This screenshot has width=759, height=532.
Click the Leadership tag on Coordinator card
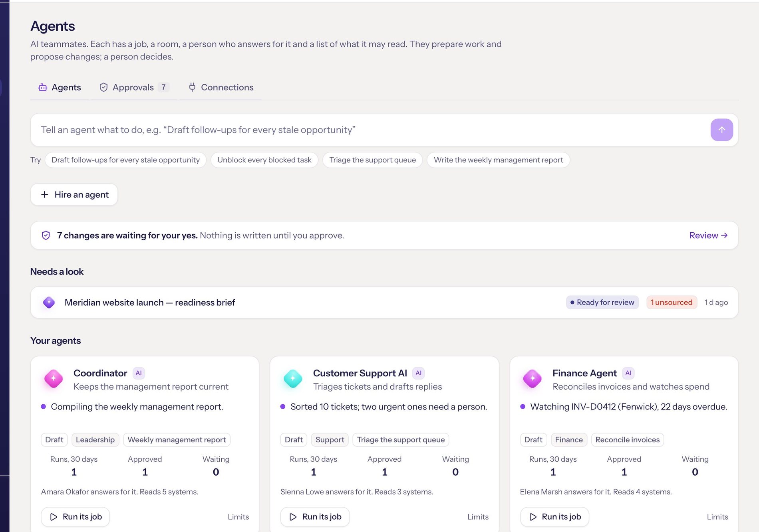[95, 440]
